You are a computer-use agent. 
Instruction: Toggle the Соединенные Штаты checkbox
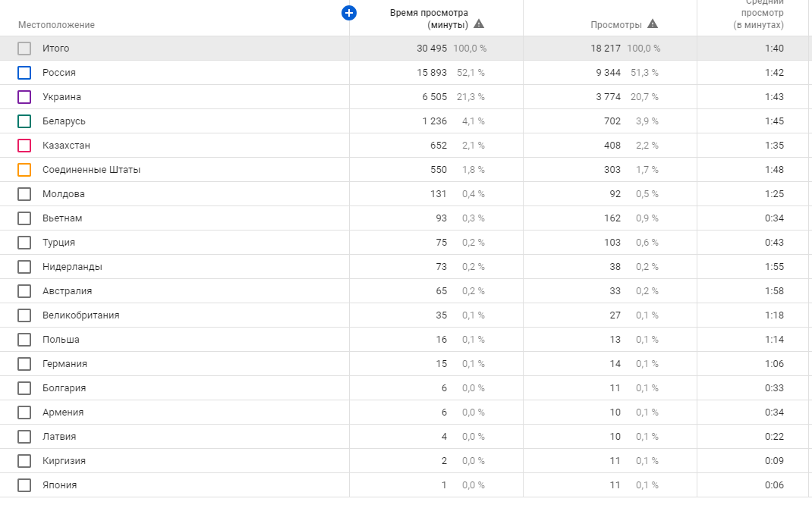tap(24, 170)
